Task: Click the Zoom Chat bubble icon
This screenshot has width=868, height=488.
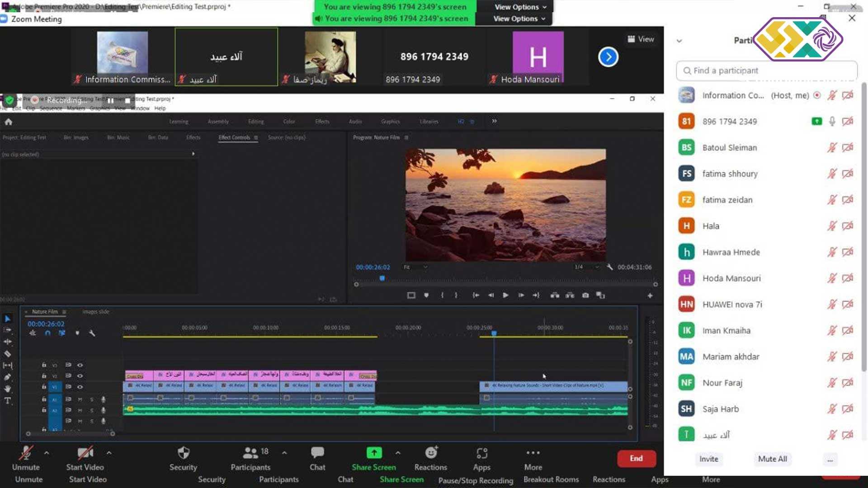Action: [317, 453]
